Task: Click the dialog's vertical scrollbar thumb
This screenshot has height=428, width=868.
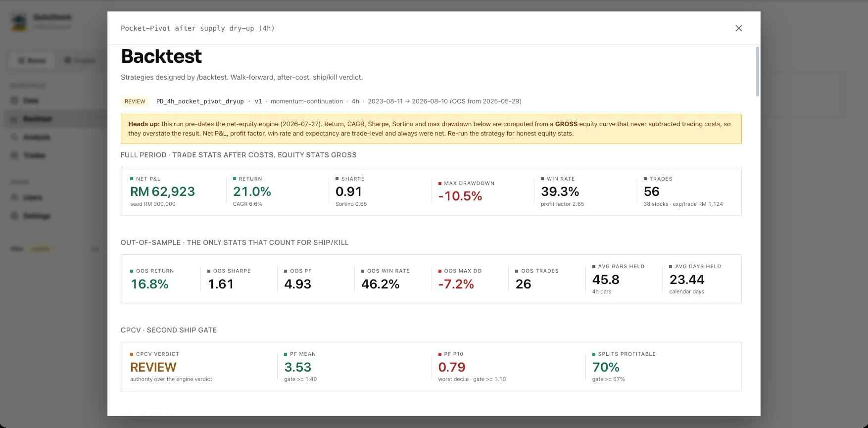Action: coord(757,71)
